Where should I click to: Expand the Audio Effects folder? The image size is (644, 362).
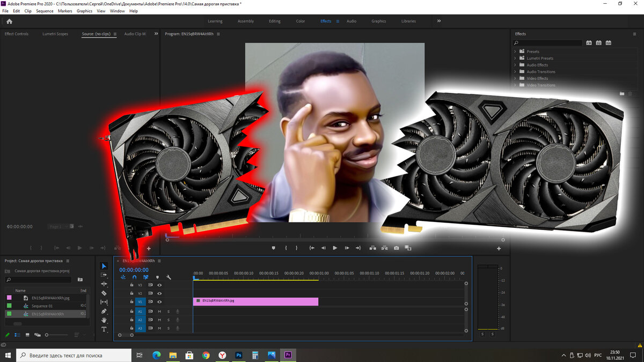[x=515, y=65]
